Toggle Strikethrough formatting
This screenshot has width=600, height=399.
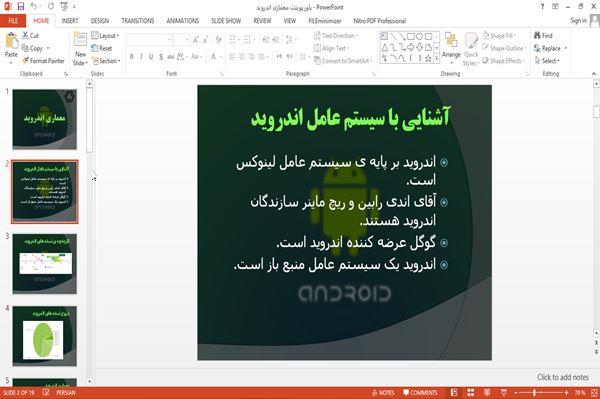(x=171, y=57)
